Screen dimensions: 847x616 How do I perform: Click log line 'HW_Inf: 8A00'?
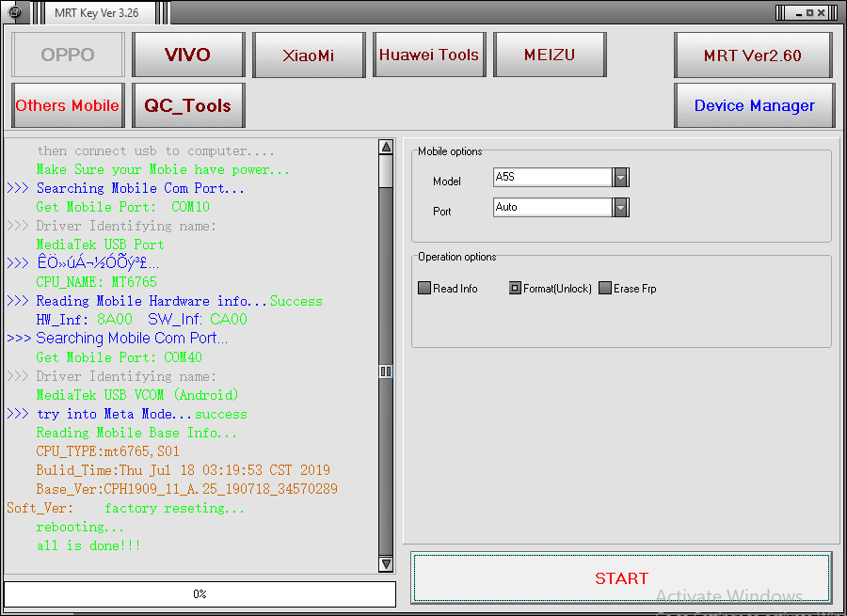(85, 320)
